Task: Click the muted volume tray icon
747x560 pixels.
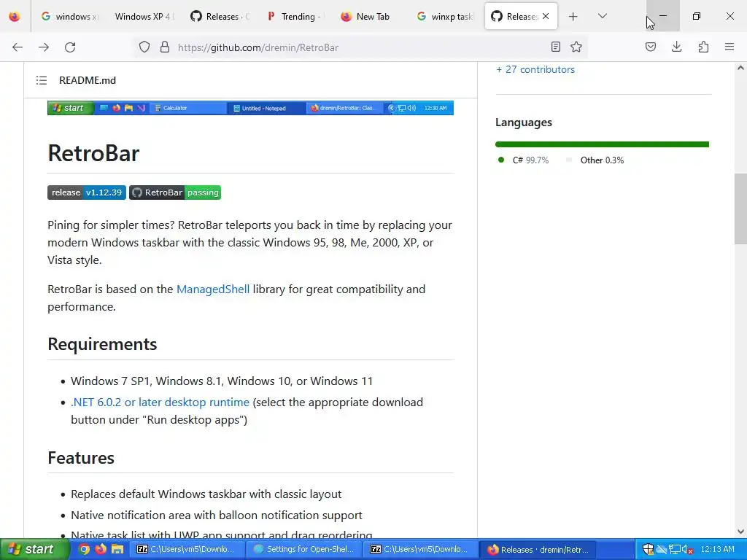Action: coord(687,550)
